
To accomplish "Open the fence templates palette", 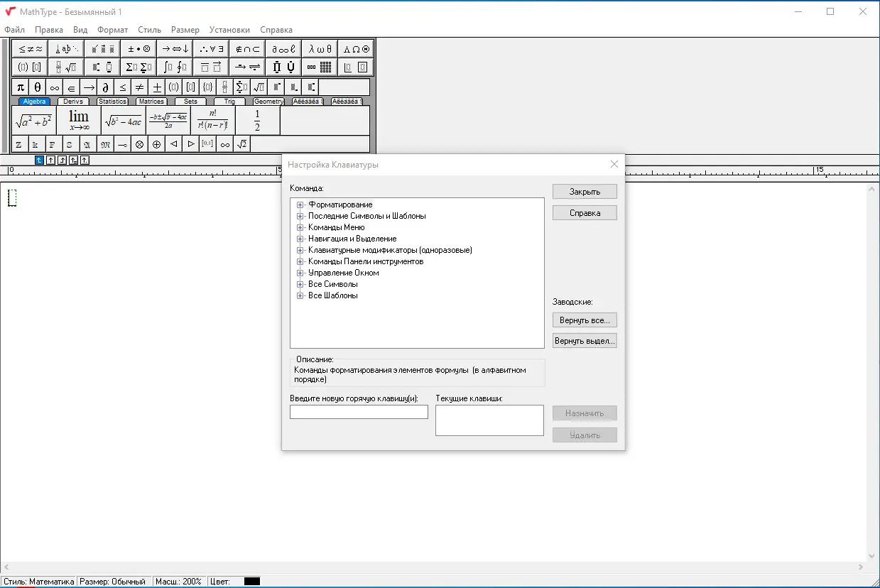I will click(31, 67).
